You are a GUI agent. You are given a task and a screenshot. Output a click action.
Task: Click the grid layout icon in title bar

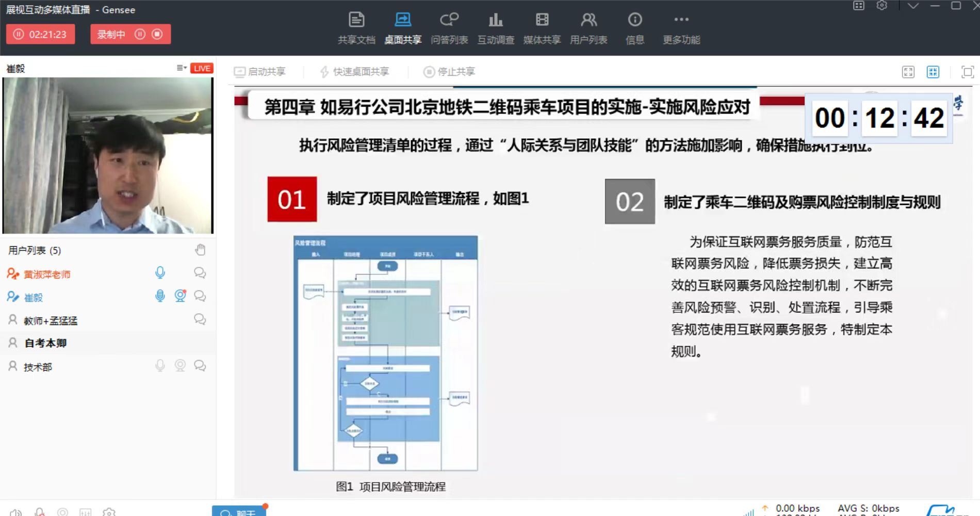coord(859,6)
